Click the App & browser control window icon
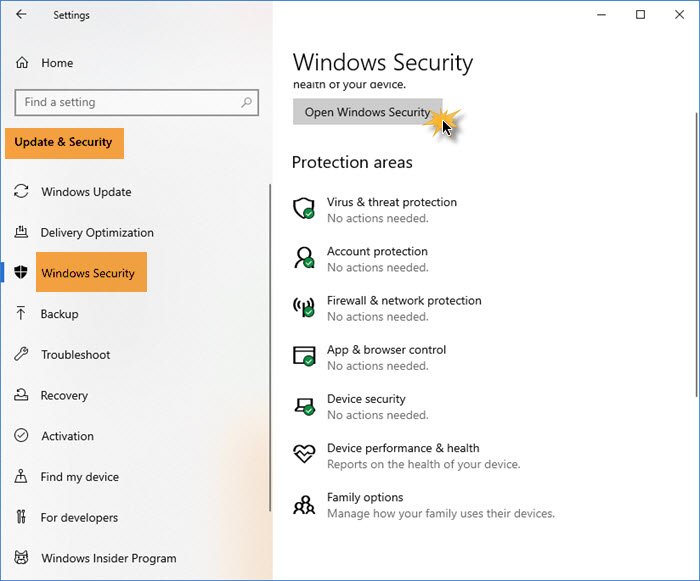The image size is (700, 581). click(x=304, y=356)
